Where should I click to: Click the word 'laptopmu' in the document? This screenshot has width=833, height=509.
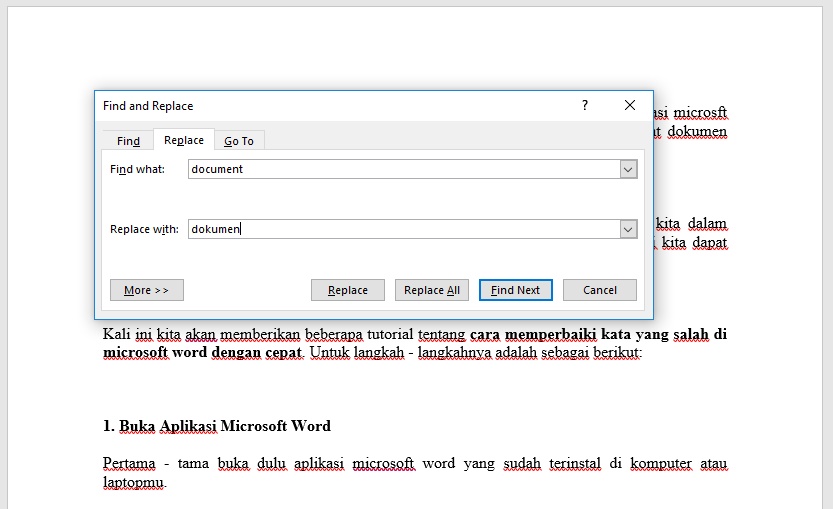point(133,482)
